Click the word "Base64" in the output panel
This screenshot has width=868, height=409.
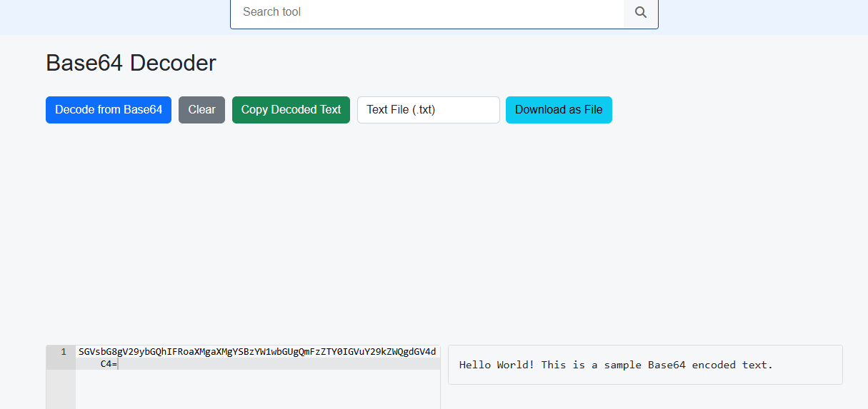click(x=667, y=365)
